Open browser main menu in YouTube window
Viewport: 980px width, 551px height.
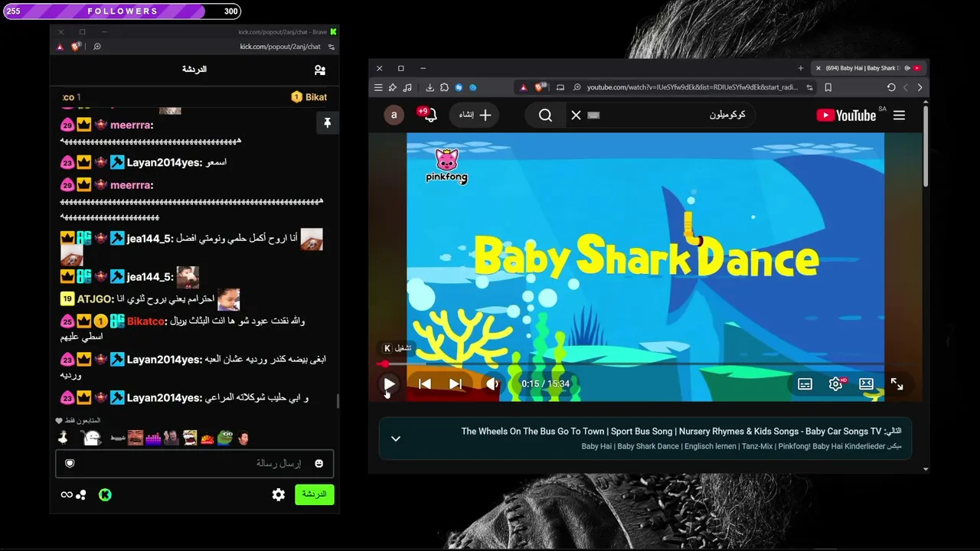click(x=378, y=87)
